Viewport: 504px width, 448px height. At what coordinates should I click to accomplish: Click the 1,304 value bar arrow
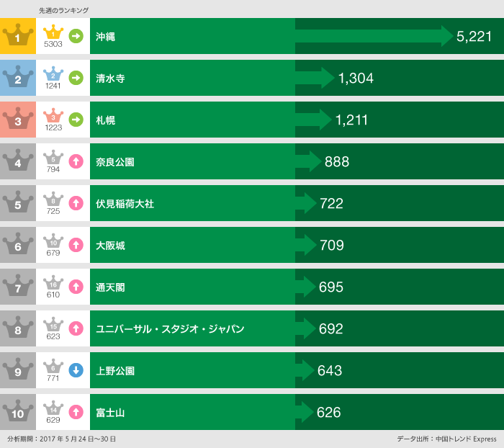click(x=315, y=78)
